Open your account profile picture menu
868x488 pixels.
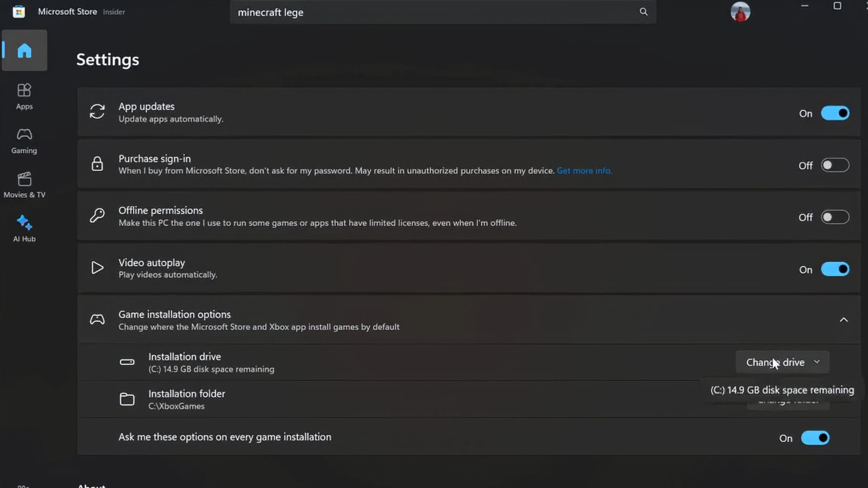pyautogui.click(x=740, y=12)
